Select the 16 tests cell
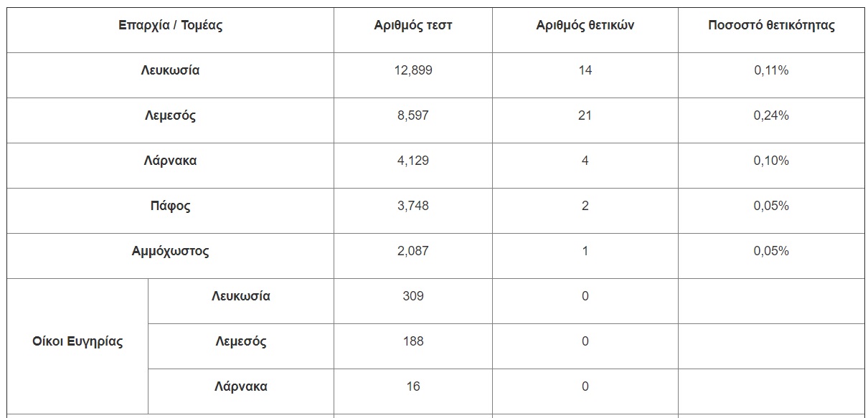The height and width of the screenshot is (418, 868). [413, 386]
